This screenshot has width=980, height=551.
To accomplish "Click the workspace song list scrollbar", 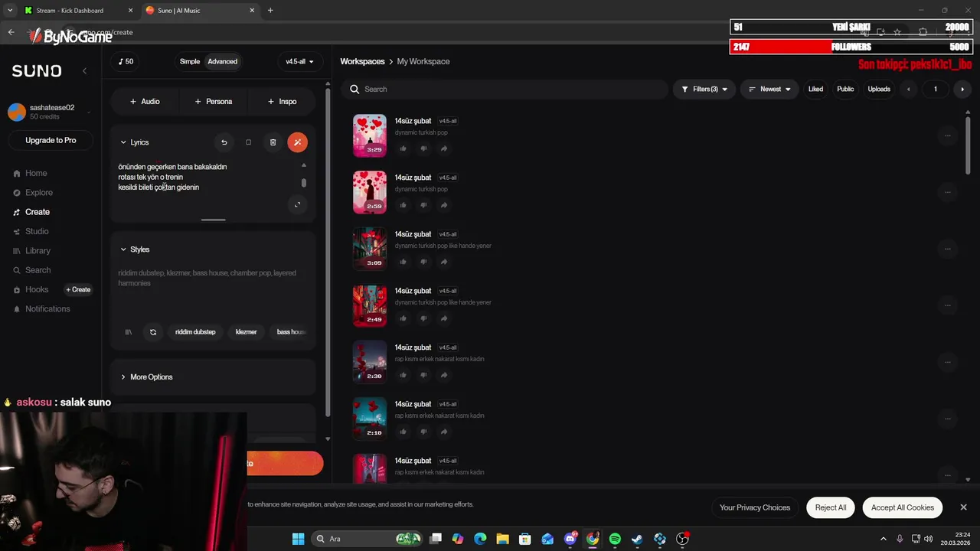I will pyautogui.click(x=969, y=145).
